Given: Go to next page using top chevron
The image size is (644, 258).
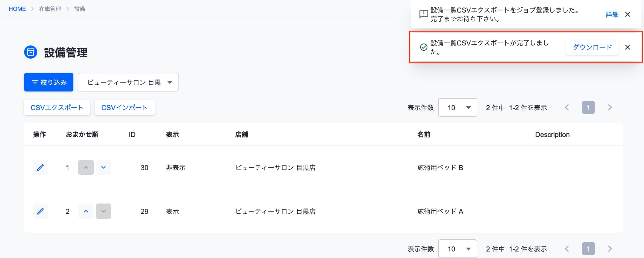Looking at the screenshot, I should pos(610,107).
